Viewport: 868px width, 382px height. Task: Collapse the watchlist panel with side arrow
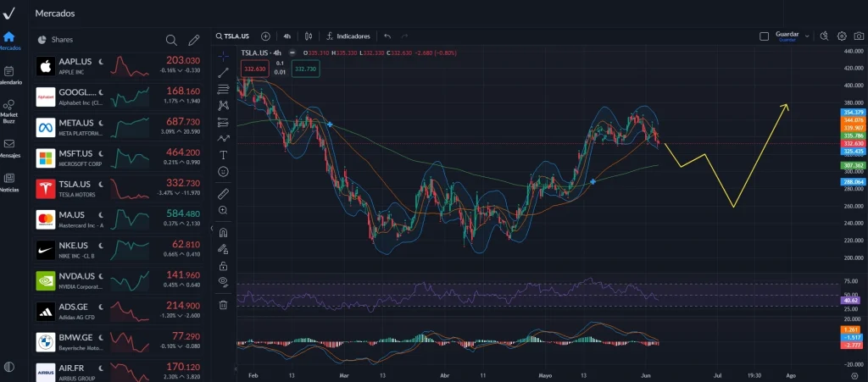211,228
